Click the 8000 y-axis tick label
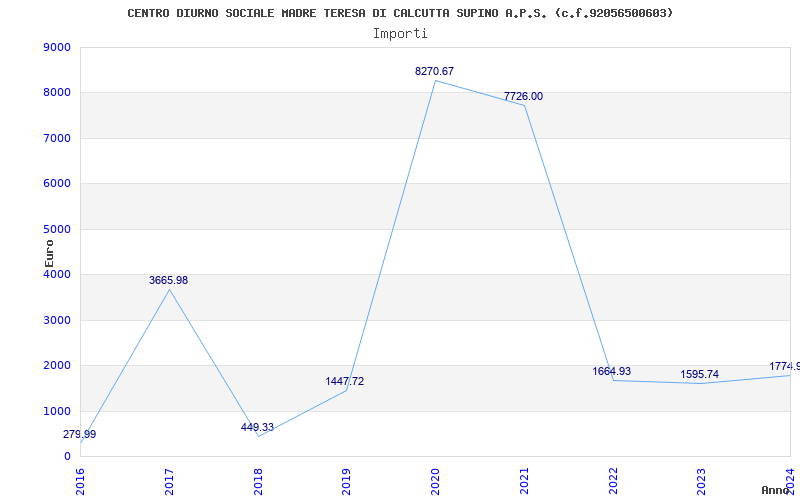The width and height of the screenshot is (800, 500). click(57, 93)
